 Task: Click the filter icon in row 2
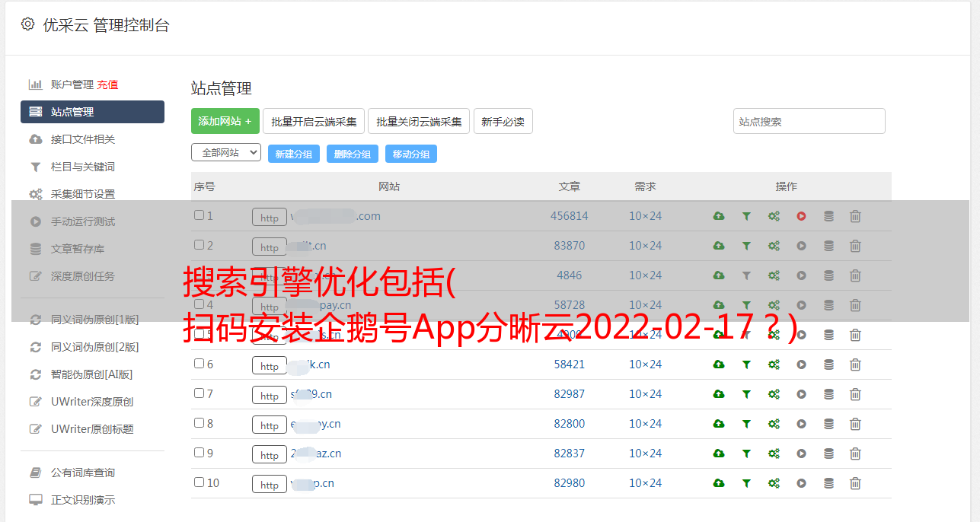coord(746,246)
